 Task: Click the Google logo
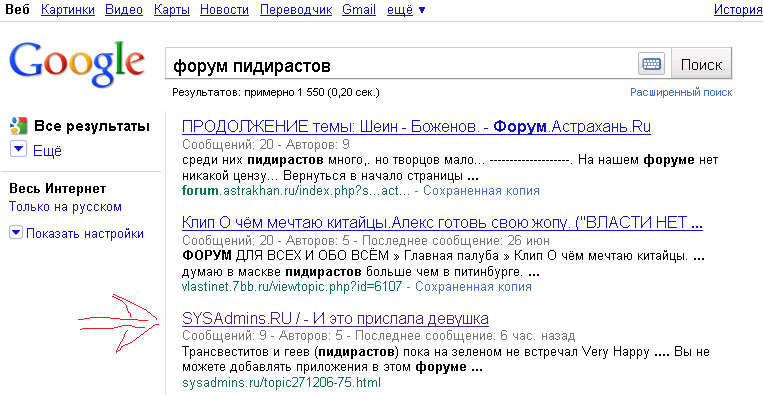pyautogui.click(x=76, y=64)
